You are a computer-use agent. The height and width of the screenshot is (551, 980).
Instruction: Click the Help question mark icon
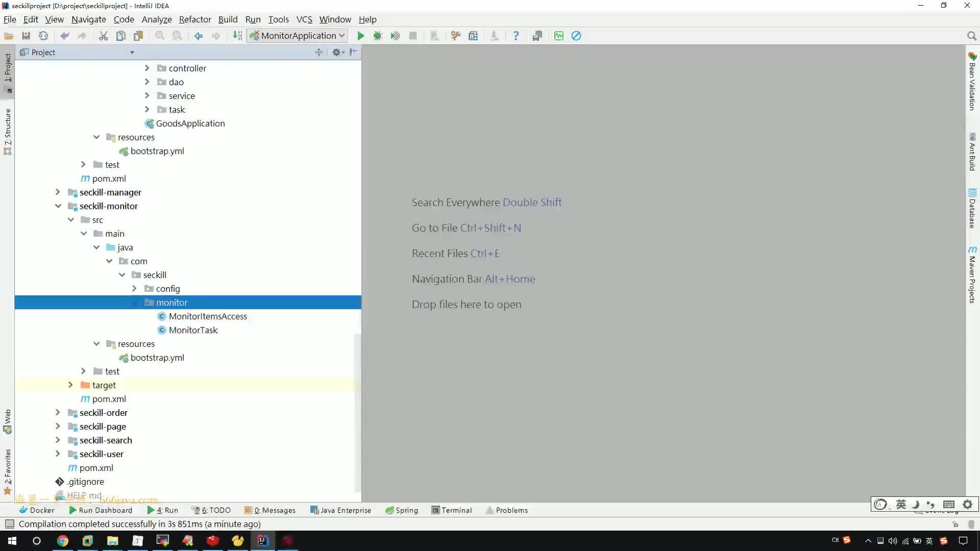coord(516,36)
